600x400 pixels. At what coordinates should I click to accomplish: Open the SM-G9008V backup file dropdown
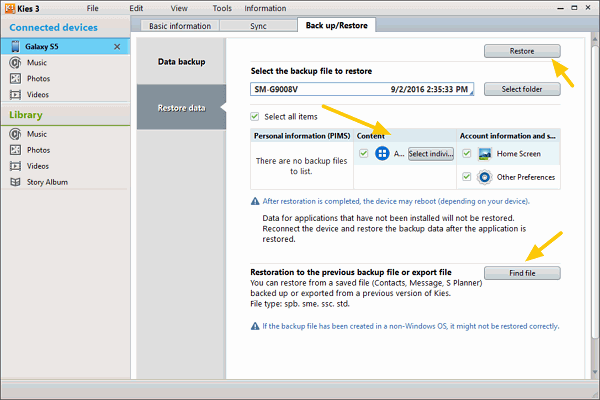click(362, 89)
